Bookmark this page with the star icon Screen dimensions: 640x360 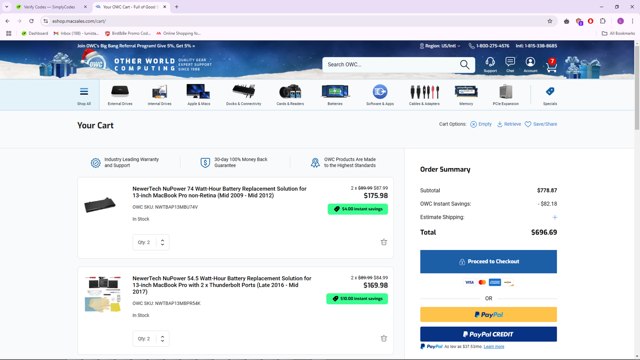pyautogui.click(x=550, y=21)
